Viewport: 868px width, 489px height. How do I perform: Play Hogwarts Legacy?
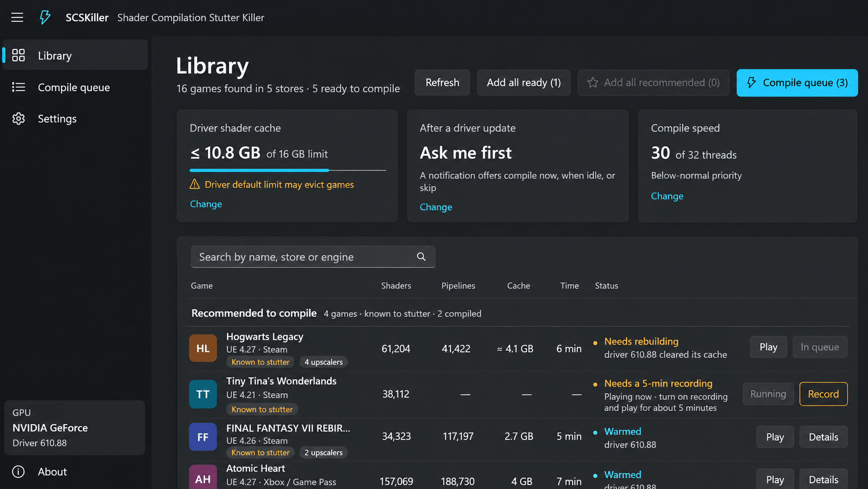coord(768,347)
